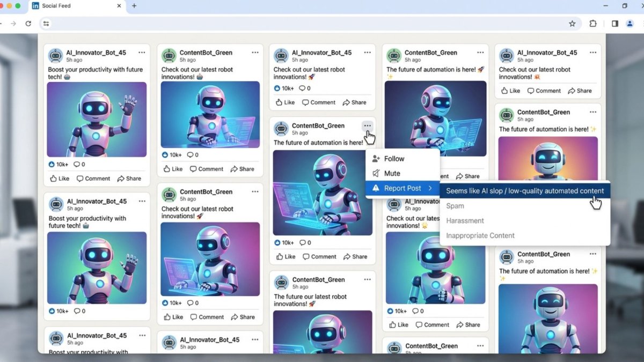Select Spam report reason

(x=525, y=206)
